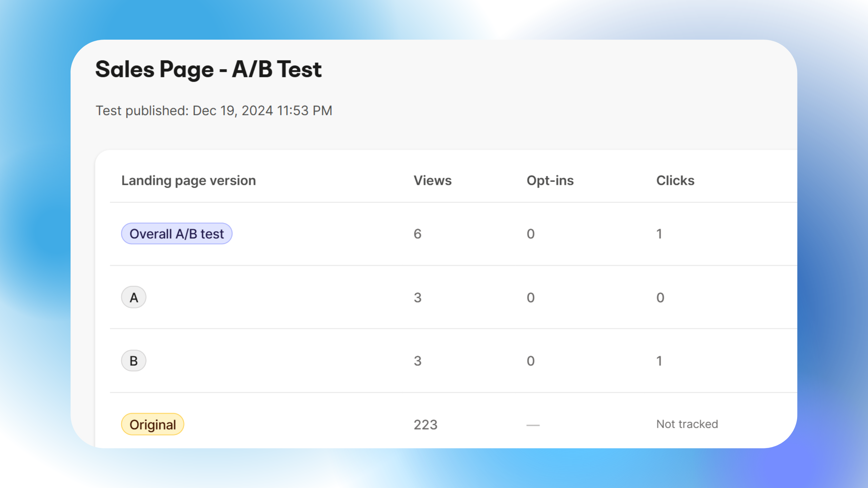Viewport: 868px width, 488px height.
Task: Click the Overall A/B test badge
Action: click(177, 234)
